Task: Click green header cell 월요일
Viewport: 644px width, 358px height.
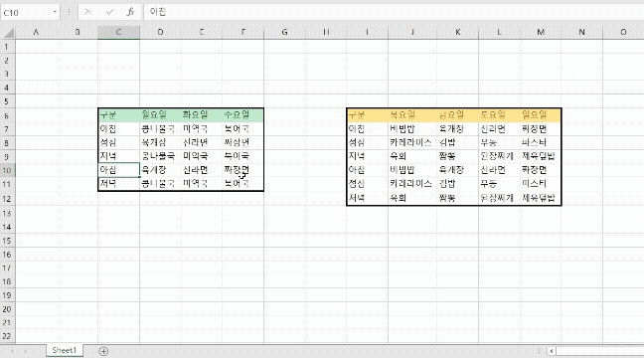Action: [x=160, y=115]
